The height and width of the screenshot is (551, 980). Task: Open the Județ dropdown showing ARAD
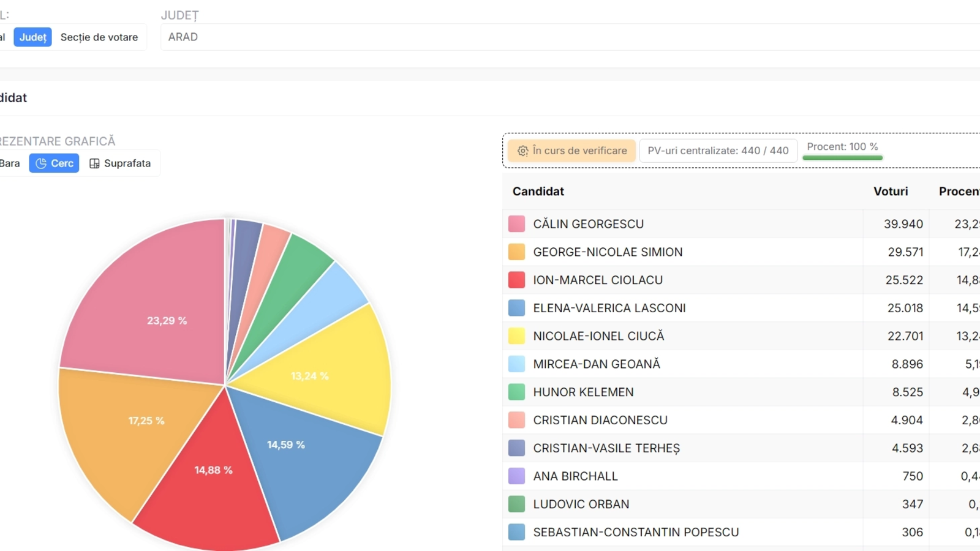pos(570,37)
